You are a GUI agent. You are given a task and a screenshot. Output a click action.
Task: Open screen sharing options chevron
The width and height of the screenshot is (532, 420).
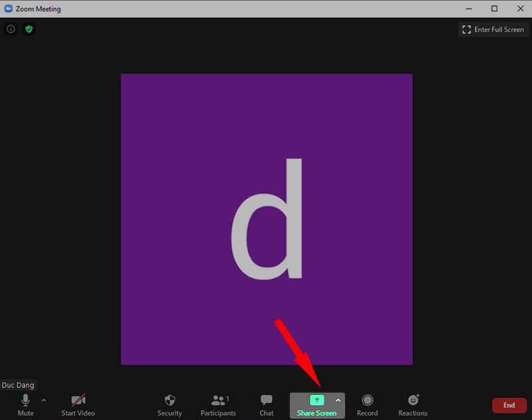[x=338, y=400]
